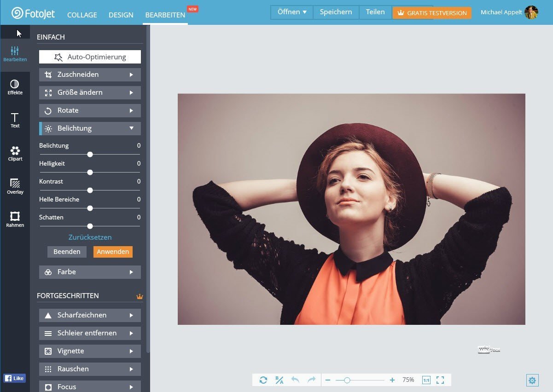
Task: Click the before/after compare icon
Action: tap(279, 380)
